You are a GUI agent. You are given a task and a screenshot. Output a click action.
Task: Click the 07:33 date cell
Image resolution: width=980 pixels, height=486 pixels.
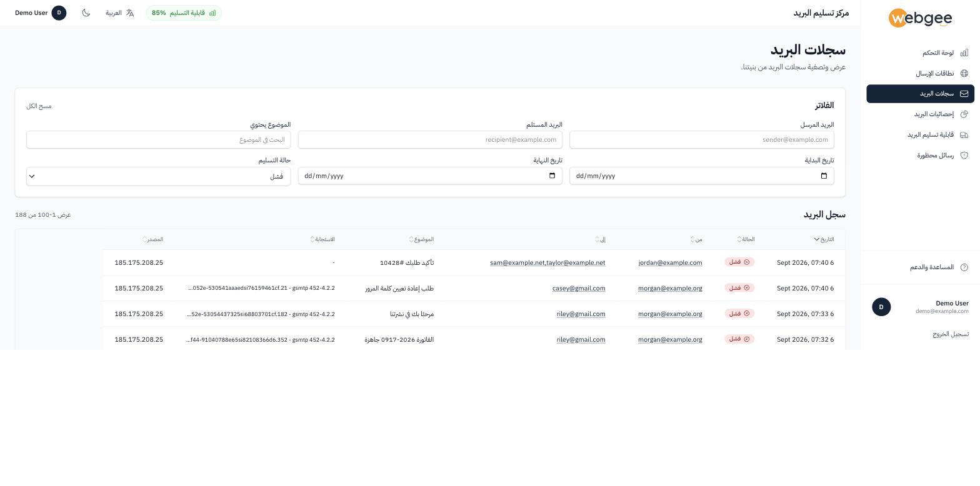[806, 314]
